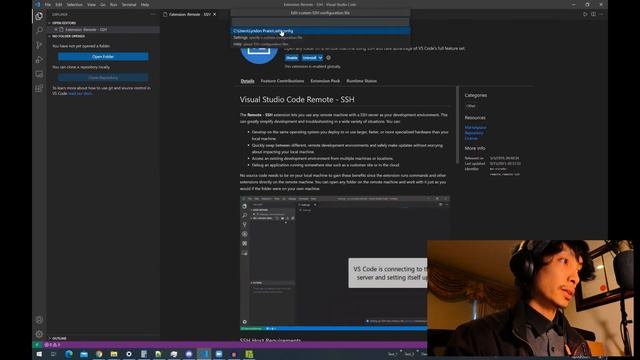Open the Explorer view in activity bar
Viewport: 640px width, 360px height.
(39, 16)
